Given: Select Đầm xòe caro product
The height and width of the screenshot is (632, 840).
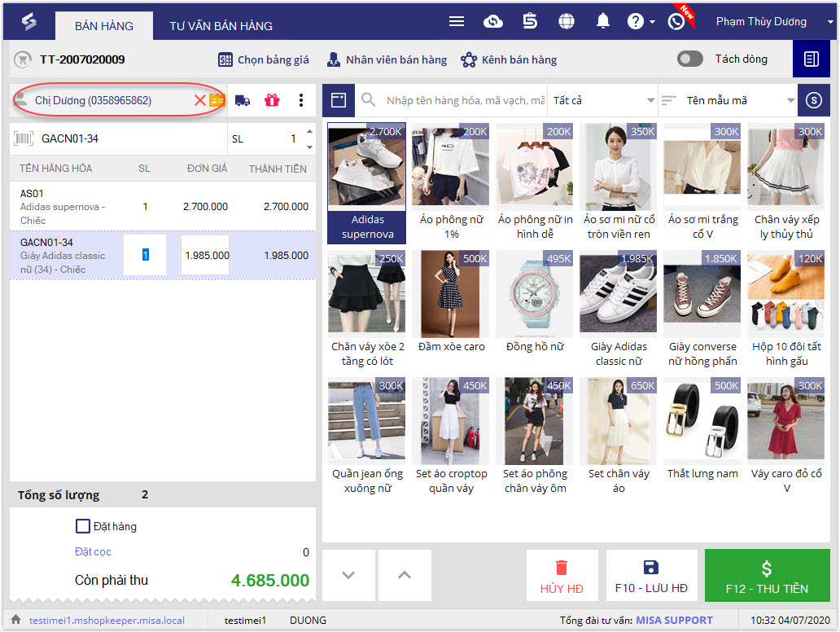Looking at the screenshot, I should click(x=451, y=303).
